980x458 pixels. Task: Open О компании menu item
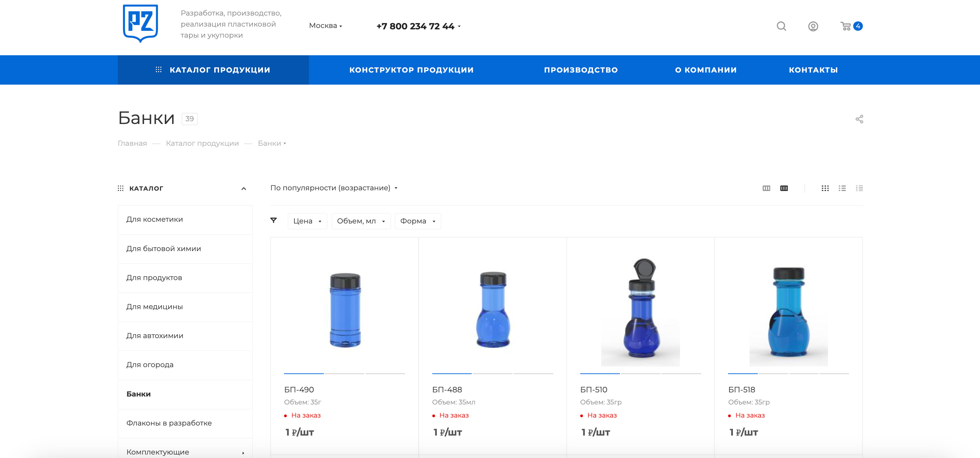pos(706,70)
